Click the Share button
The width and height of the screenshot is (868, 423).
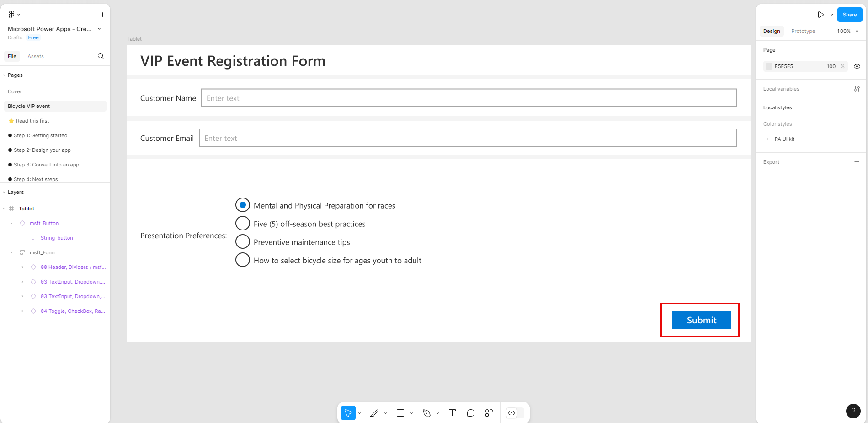coord(850,15)
